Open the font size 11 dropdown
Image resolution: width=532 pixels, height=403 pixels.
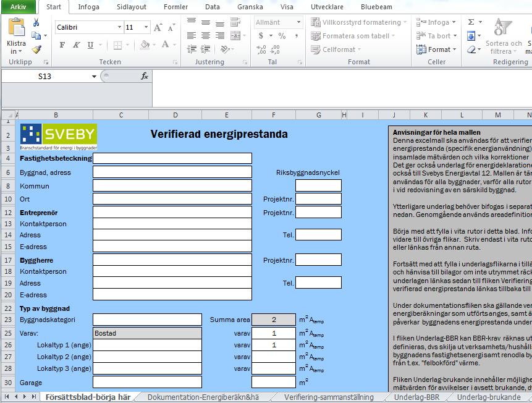146,27
